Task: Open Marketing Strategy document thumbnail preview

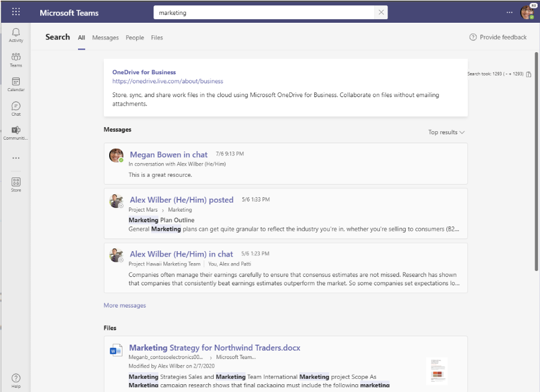Action: pos(436,371)
